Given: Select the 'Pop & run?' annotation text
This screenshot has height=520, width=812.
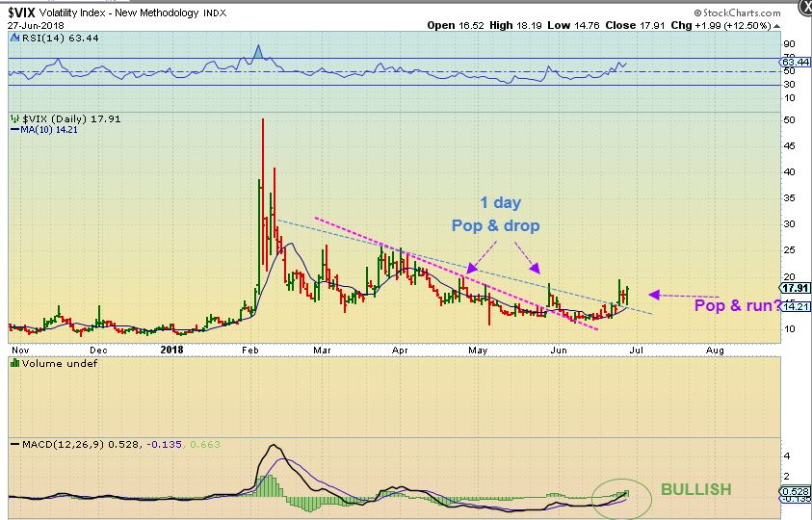Looking at the screenshot, I should 740,305.
